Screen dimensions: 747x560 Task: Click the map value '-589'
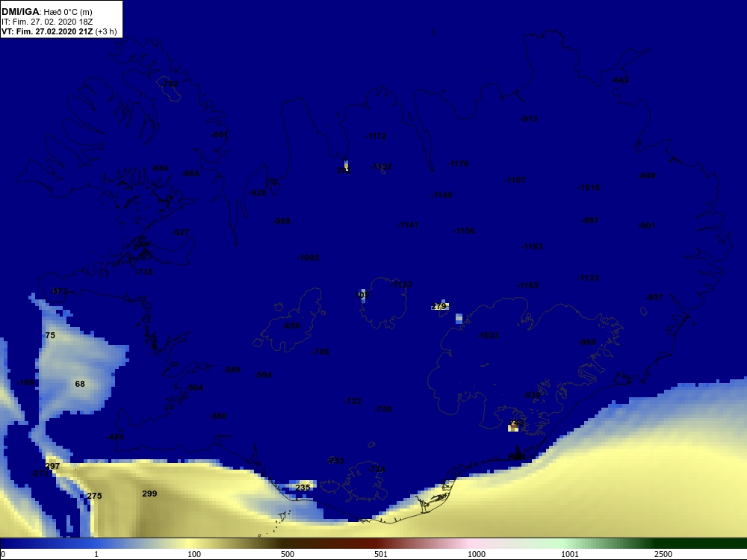(x=232, y=370)
